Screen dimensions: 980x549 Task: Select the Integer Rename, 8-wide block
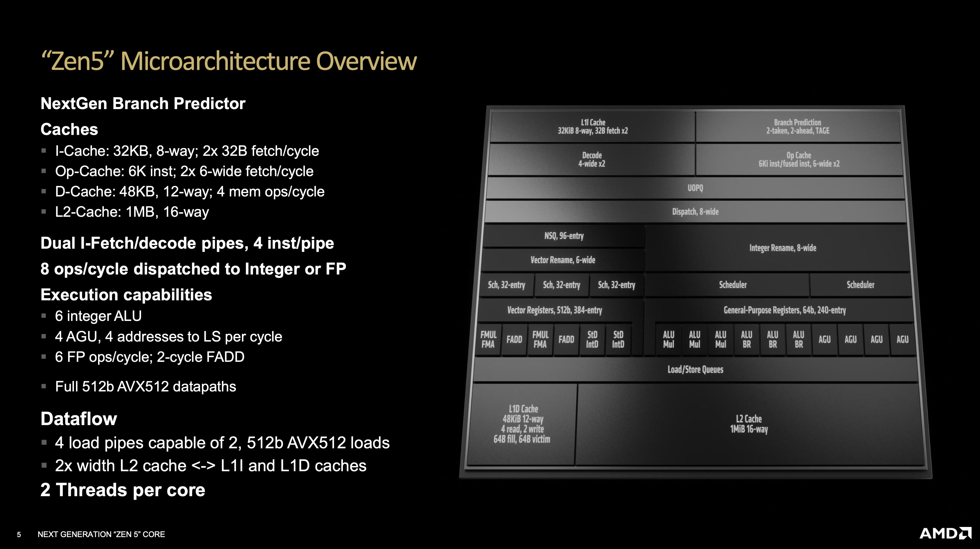pyautogui.click(x=782, y=248)
